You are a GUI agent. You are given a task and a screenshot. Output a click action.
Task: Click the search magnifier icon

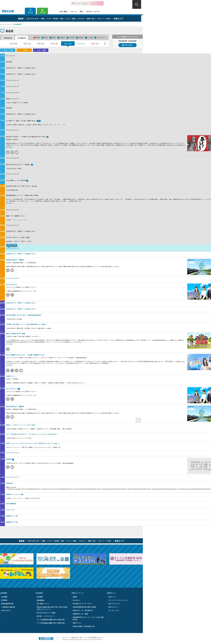point(136,4)
